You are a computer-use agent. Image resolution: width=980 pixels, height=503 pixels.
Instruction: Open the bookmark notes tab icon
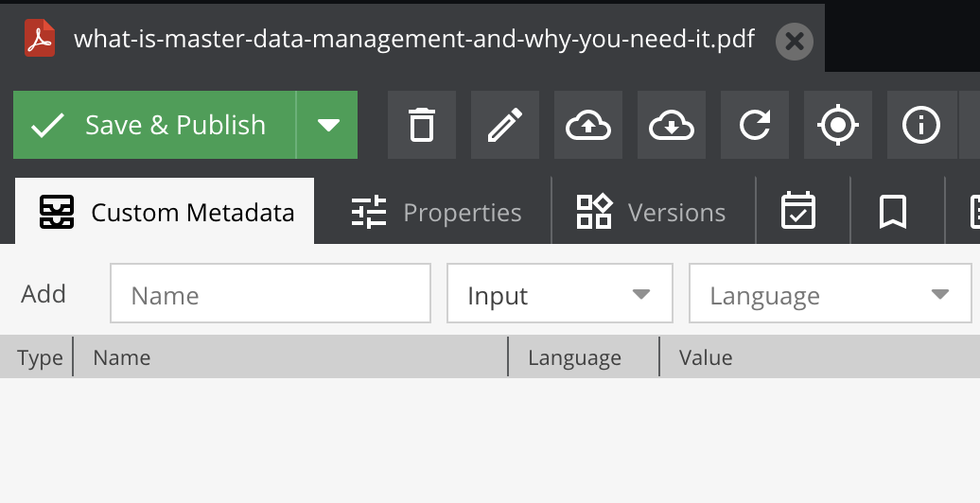click(x=893, y=211)
